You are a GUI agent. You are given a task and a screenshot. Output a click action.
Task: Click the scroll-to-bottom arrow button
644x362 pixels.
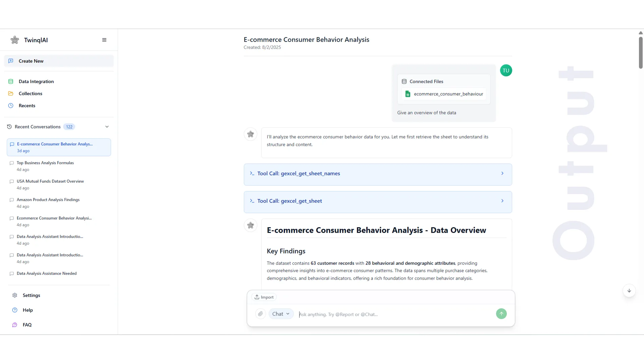[x=629, y=291]
